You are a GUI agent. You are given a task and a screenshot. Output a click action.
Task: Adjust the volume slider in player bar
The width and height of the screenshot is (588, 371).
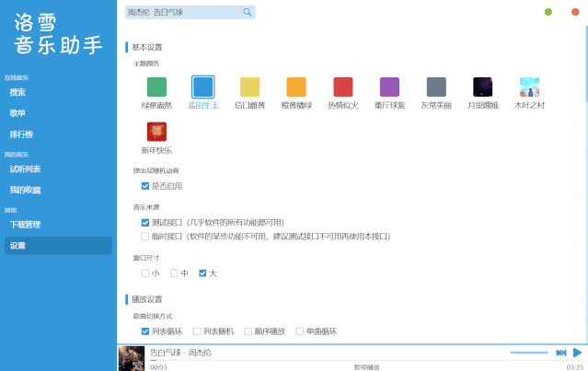tap(528, 353)
